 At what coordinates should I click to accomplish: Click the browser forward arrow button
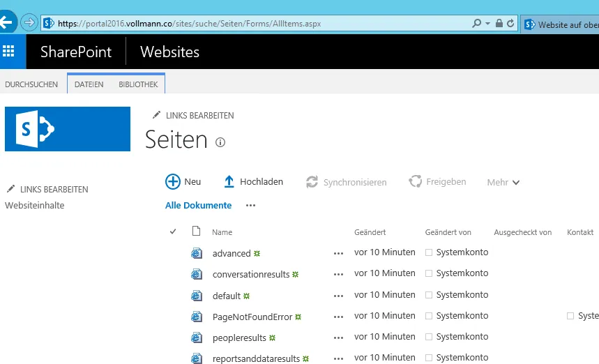29,22
